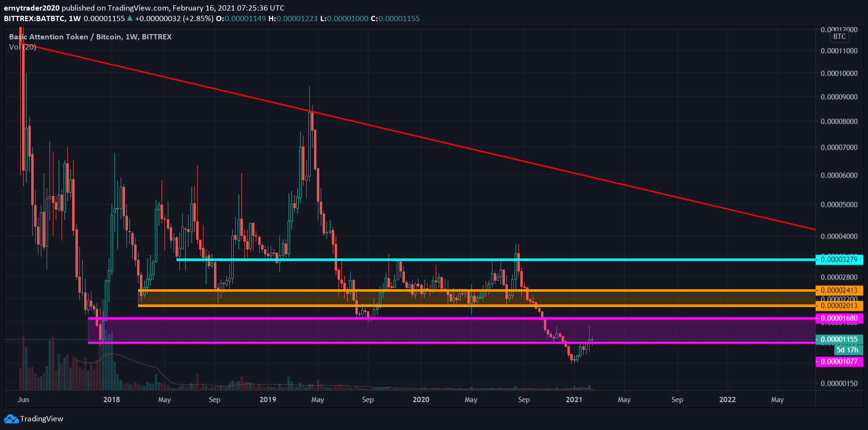The image size is (868, 430).
Task: Select the red descending trendline
Action: coord(418,137)
